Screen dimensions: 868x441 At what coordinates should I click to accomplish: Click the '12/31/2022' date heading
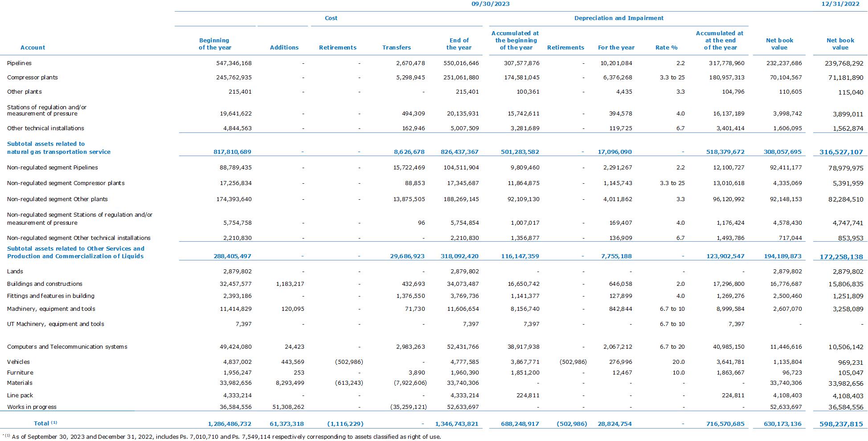[x=840, y=4]
